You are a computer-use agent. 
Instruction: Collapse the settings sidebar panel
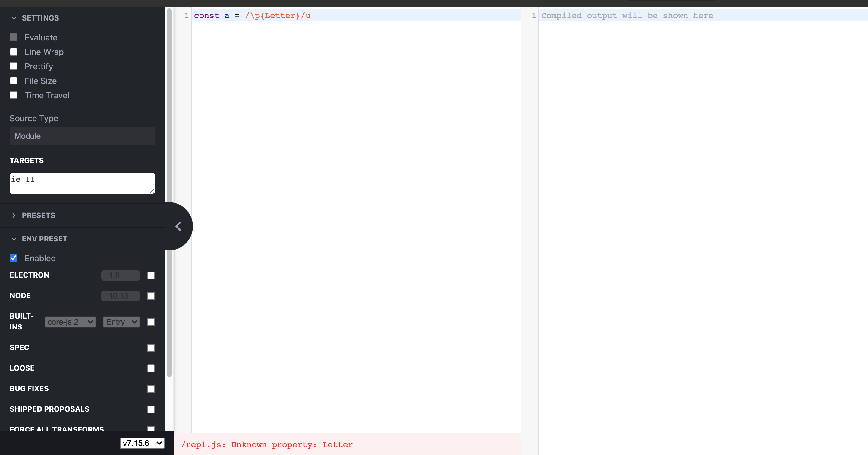(178, 226)
